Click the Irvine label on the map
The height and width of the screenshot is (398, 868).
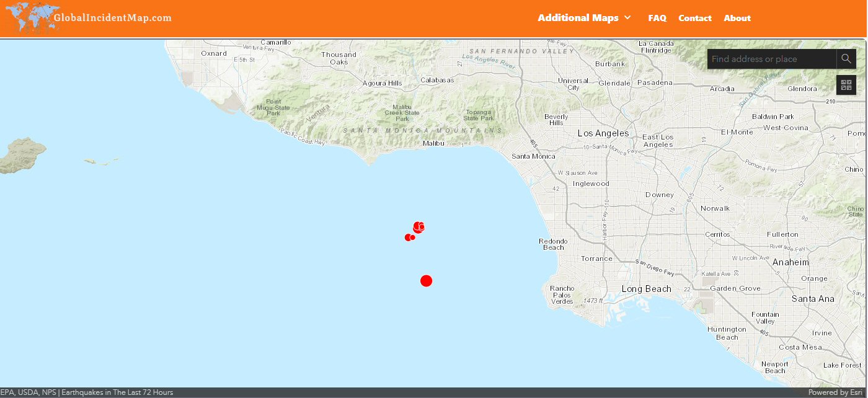(822, 333)
